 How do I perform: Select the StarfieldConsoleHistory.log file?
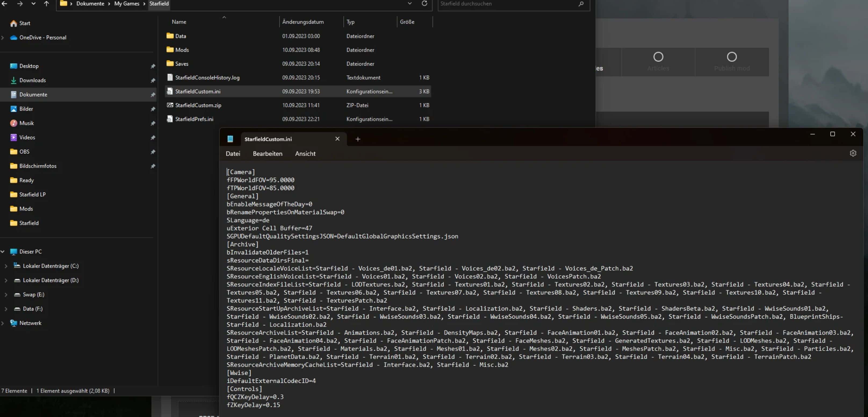pyautogui.click(x=207, y=77)
